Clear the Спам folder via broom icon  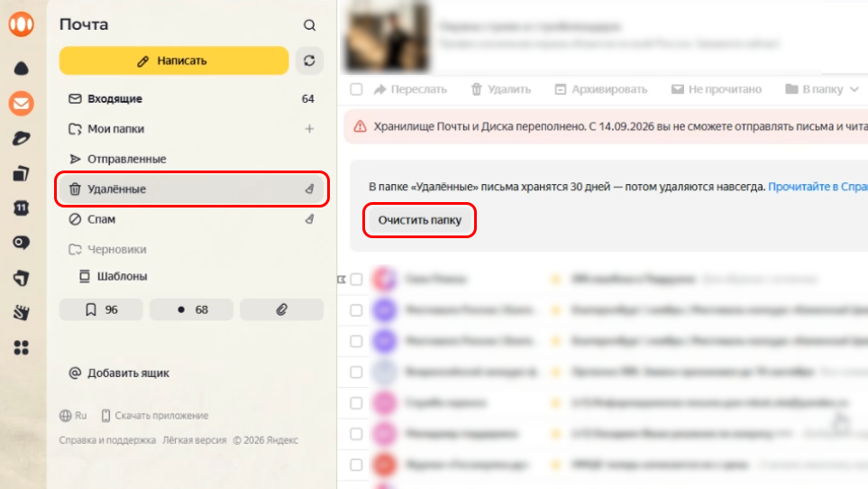pos(310,219)
